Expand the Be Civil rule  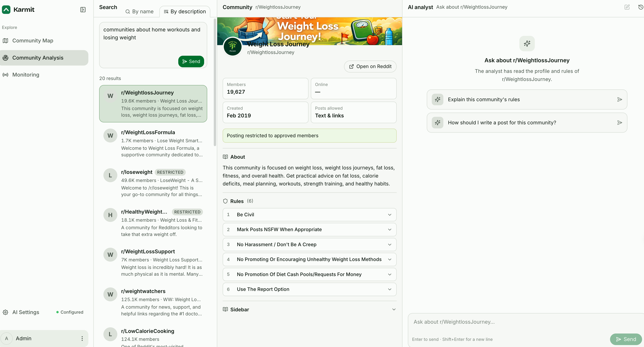(x=309, y=215)
